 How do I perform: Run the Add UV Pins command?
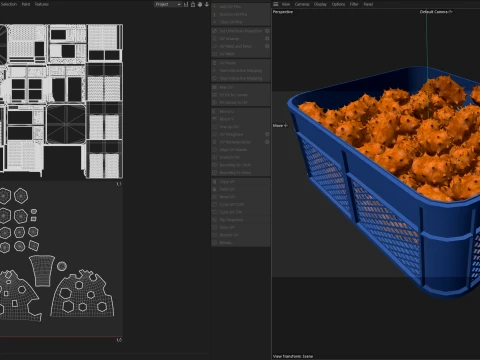coord(241,7)
